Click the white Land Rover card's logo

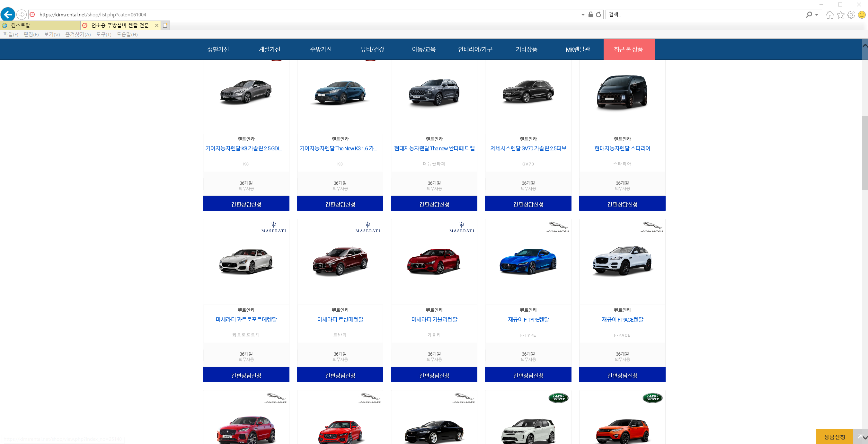[558, 398]
